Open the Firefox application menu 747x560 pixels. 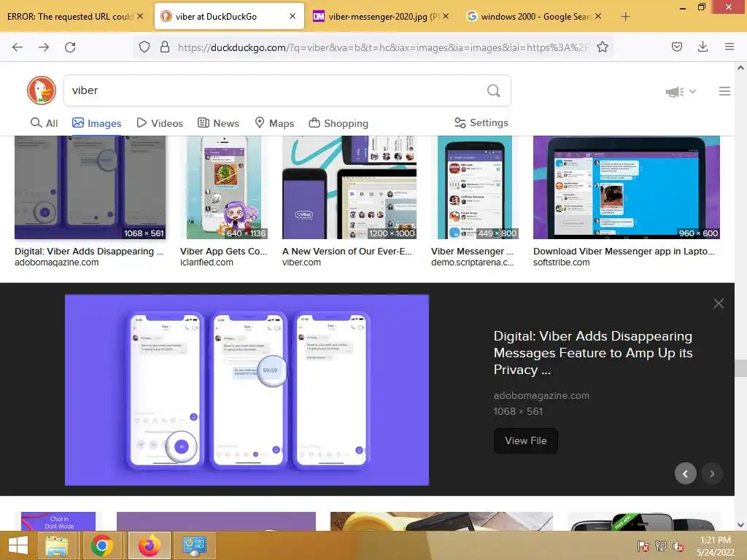pyautogui.click(x=729, y=47)
